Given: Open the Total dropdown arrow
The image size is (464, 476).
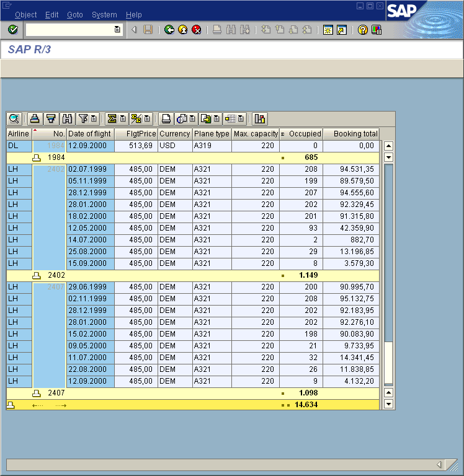Looking at the screenshot, I should pos(123,119).
